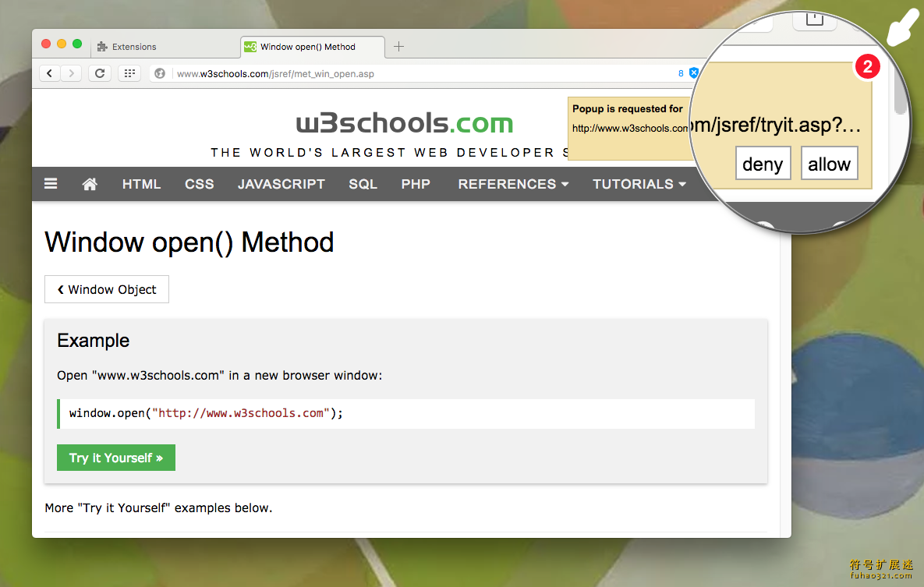Go back using the browser back arrow
Image resolution: width=924 pixels, height=587 pixels.
pyautogui.click(x=49, y=73)
